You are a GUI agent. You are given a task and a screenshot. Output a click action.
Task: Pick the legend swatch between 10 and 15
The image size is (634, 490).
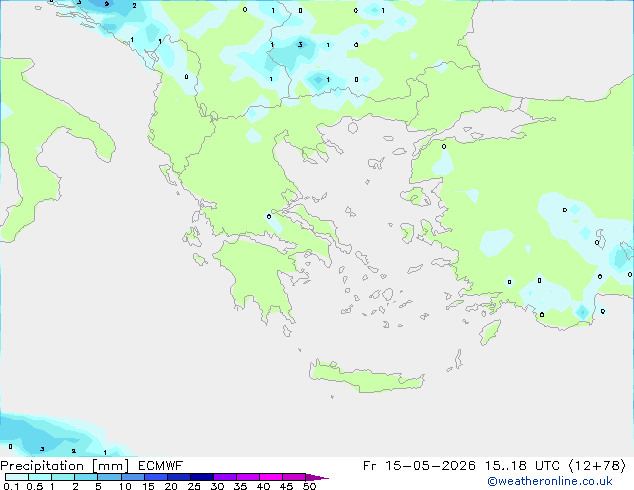pyautogui.click(x=133, y=477)
